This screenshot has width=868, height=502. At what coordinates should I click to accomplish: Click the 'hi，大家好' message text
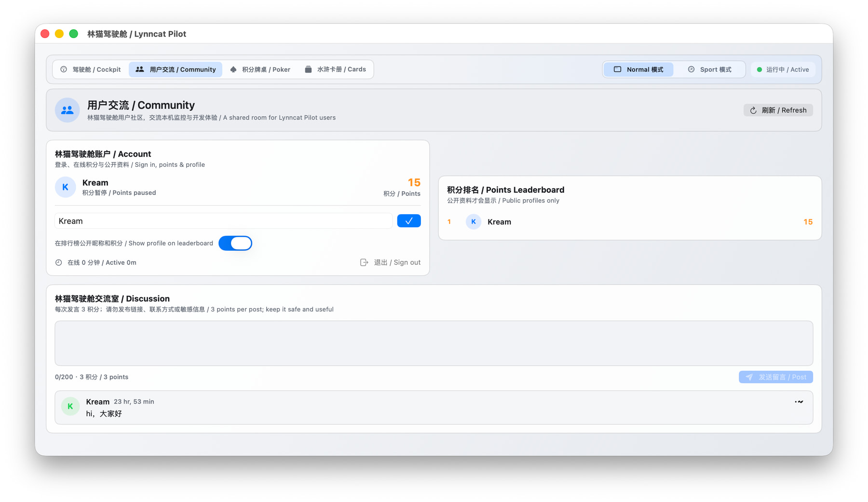[x=104, y=414]
